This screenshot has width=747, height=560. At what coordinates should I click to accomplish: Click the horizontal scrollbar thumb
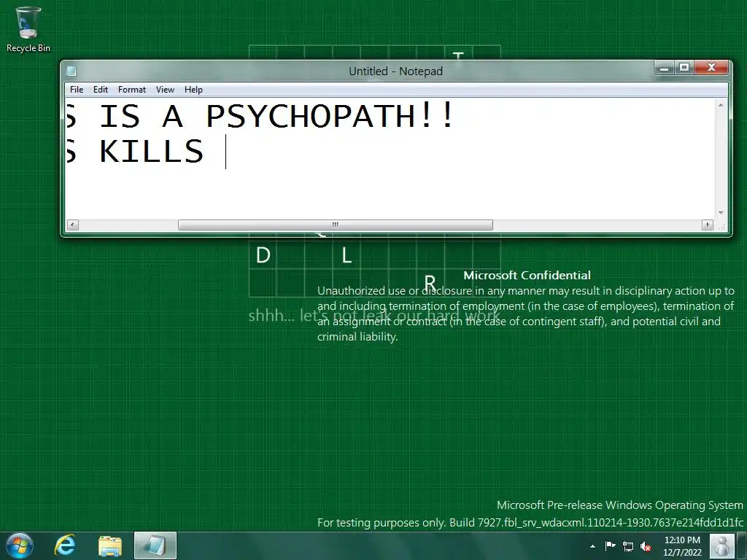336,225
